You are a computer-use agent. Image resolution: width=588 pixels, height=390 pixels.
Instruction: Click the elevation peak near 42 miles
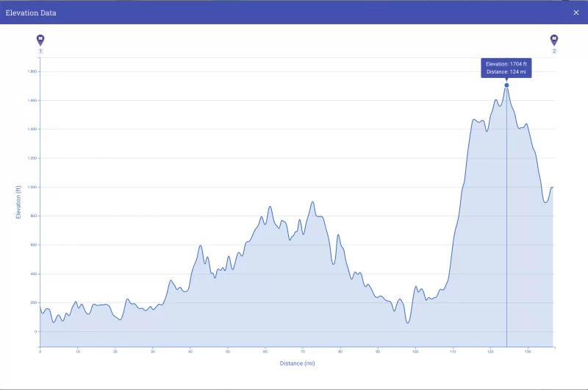pyautogui.click(x=200, y=246)
